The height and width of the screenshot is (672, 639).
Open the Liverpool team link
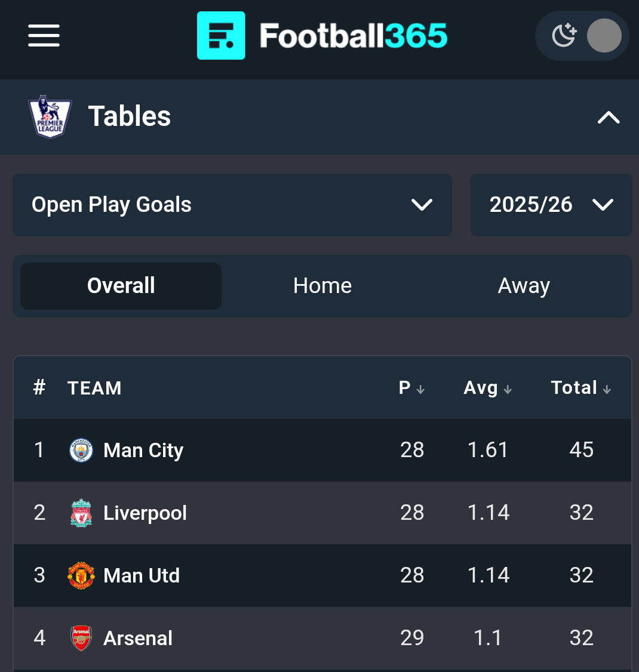pos(145,513)
